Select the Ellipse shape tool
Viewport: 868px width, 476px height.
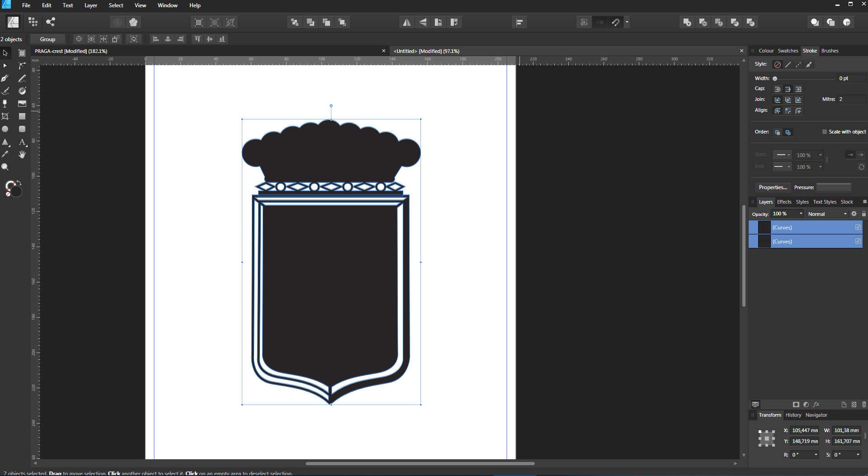[5, 129]
